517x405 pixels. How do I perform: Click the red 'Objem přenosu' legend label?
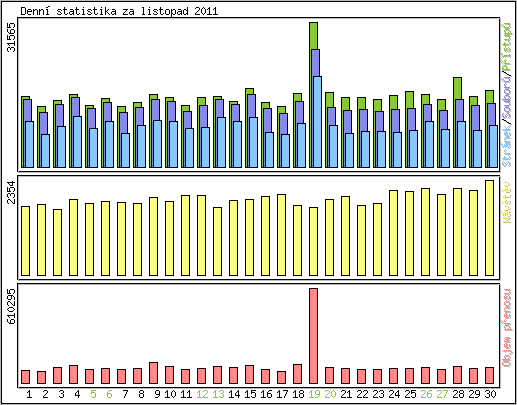[507, 328]
